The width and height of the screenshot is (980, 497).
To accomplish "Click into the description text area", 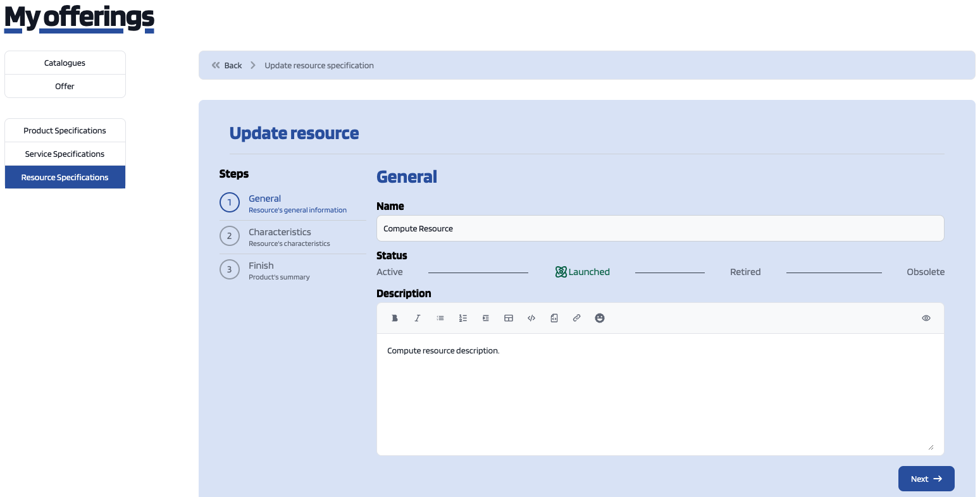I will 661,395.
